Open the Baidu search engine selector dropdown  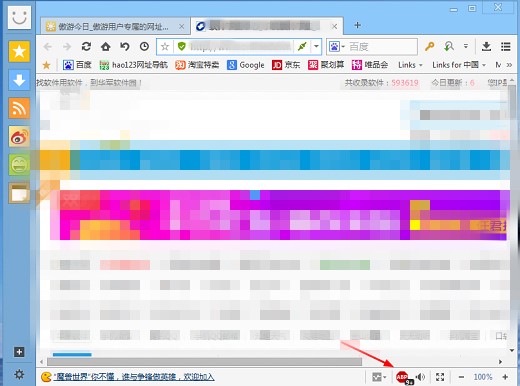[x=337, y=47]
